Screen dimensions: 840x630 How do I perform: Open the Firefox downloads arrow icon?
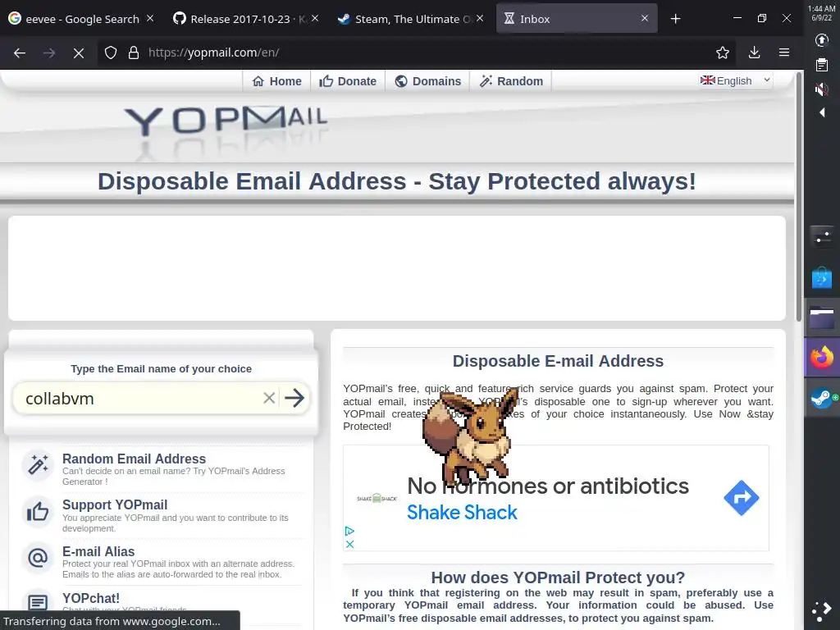[754, 52]
